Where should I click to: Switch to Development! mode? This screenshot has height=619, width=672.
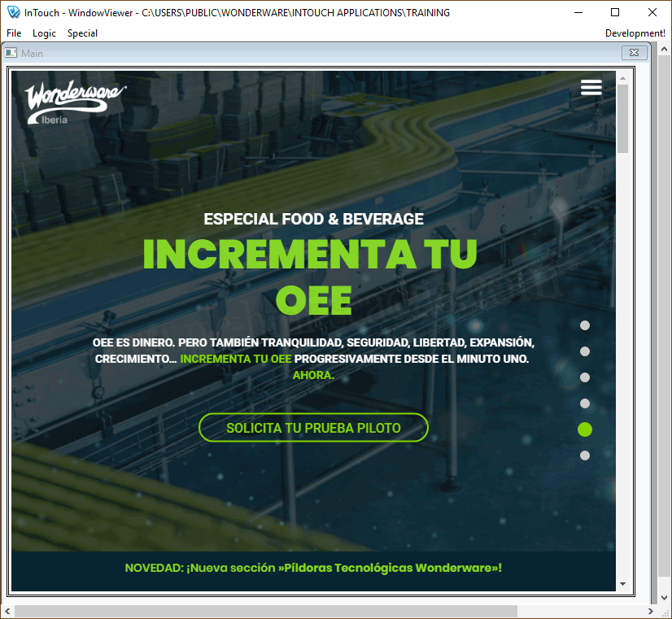(635, 33)
